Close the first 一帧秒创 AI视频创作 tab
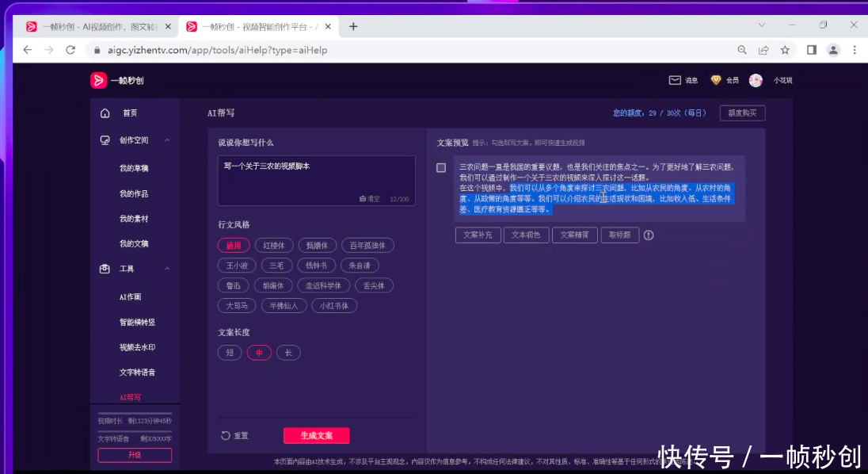Image resolution: width=868 pixels, height=474 pixels. (x=168, y=27)
